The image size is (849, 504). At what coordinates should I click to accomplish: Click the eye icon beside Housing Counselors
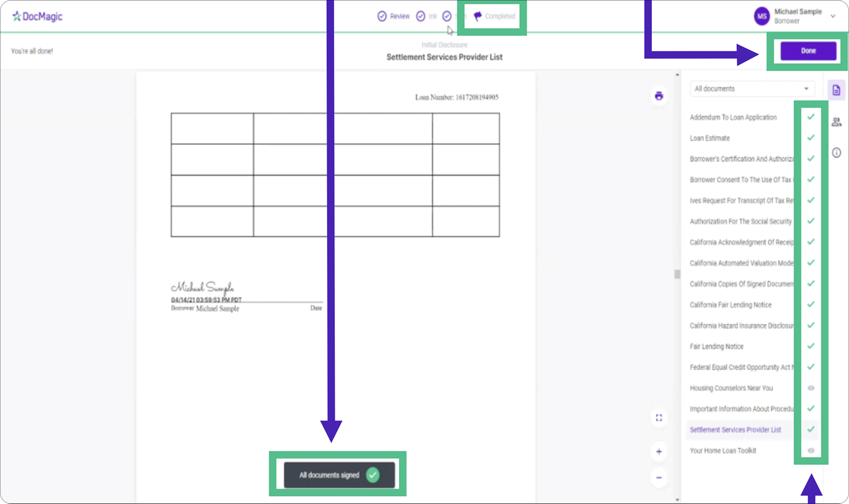pyautogui.click(x=811, y=388)
